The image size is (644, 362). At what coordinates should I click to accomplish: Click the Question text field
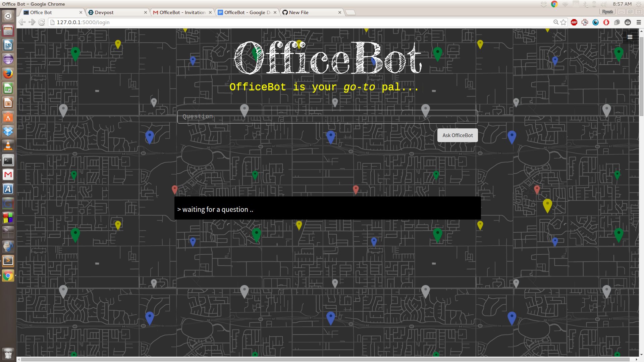[x=327, y=117]
